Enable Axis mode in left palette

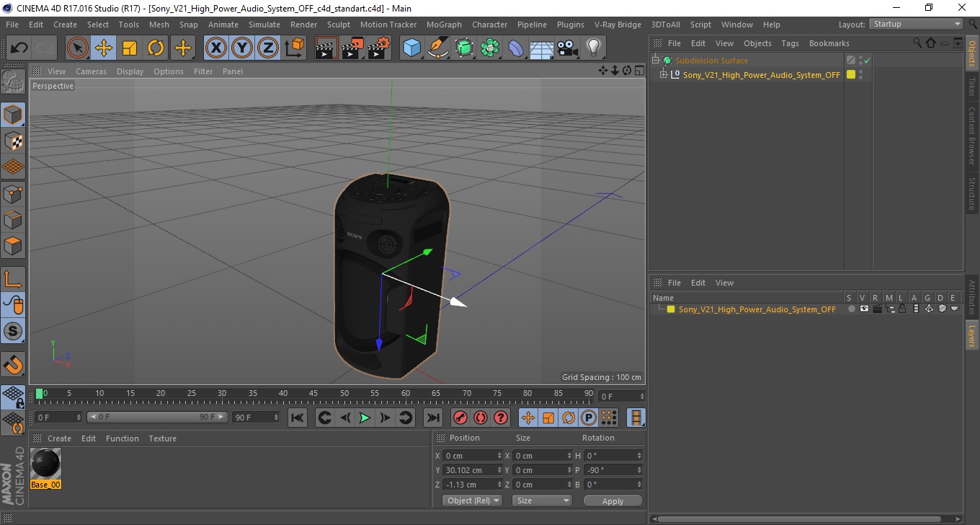tap(13, 279)
